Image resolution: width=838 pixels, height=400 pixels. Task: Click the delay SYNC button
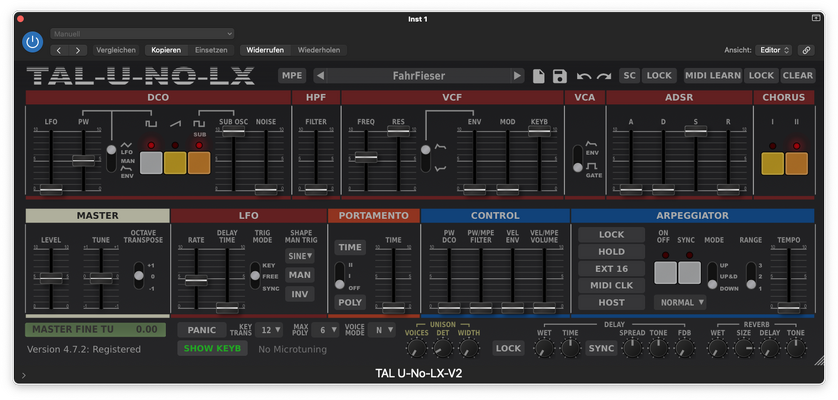pos(601,349)
